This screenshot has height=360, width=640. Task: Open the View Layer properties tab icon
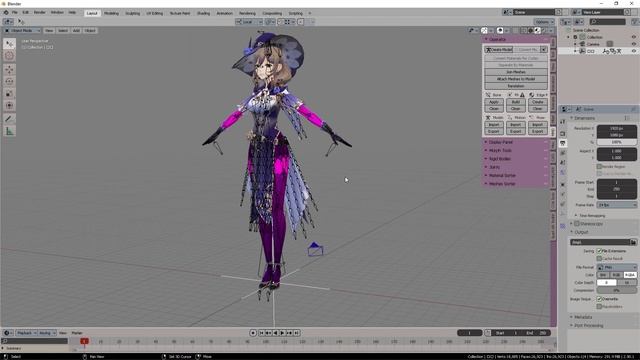click(x=563, y=153)
